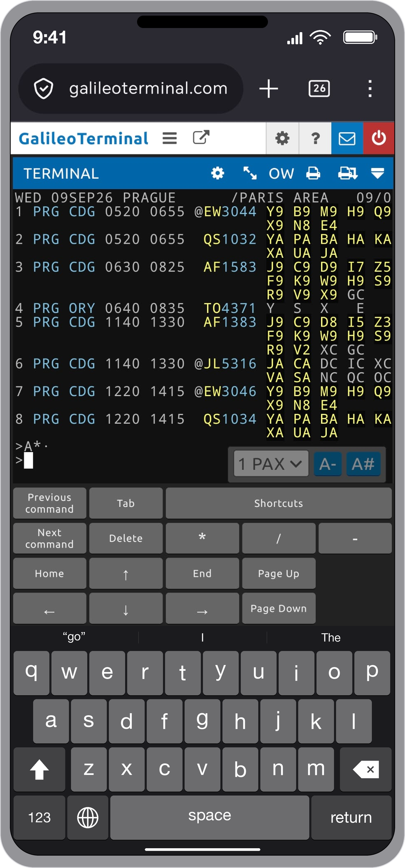Open terminal in external window icon
The height and width of the screenshot is (868, 405).
pos(201,138)
